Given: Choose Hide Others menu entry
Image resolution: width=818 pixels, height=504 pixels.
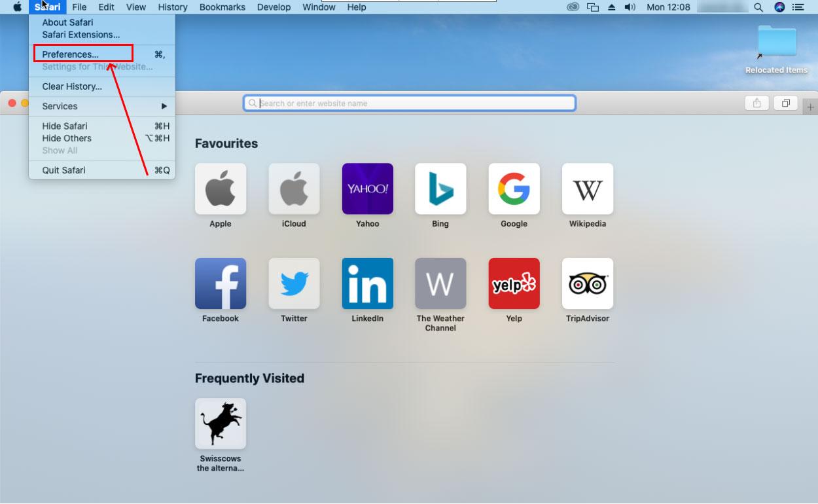Looking at the screenshot, I should point(102,138).
